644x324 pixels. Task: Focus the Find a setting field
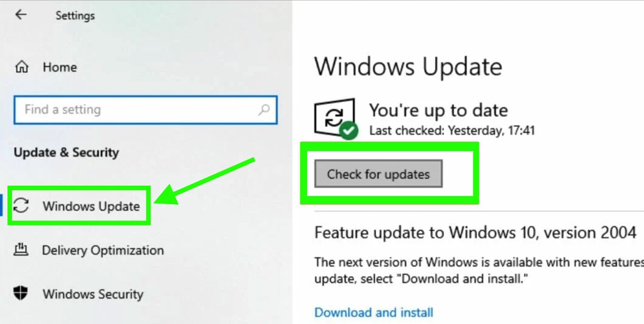146,109
